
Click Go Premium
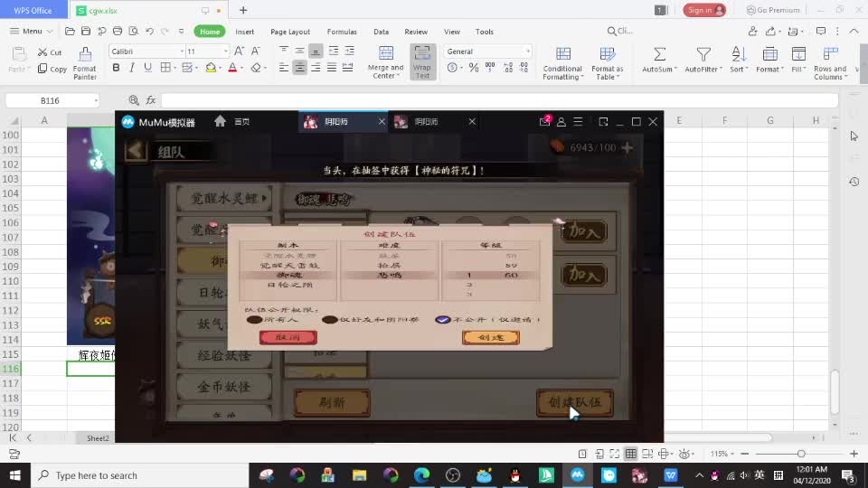pos(773,10)
